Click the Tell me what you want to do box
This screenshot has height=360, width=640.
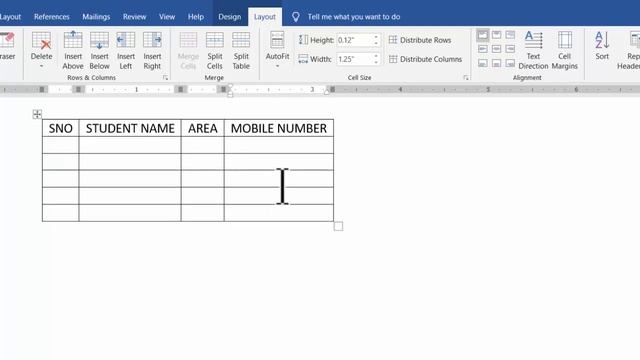click(x=353, y=17)
